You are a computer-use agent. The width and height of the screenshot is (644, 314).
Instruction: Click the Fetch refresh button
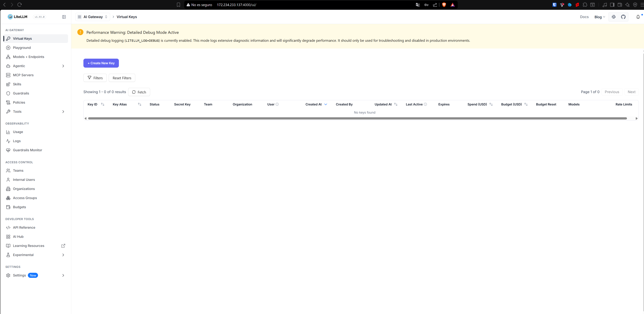[x=139, y=92]
